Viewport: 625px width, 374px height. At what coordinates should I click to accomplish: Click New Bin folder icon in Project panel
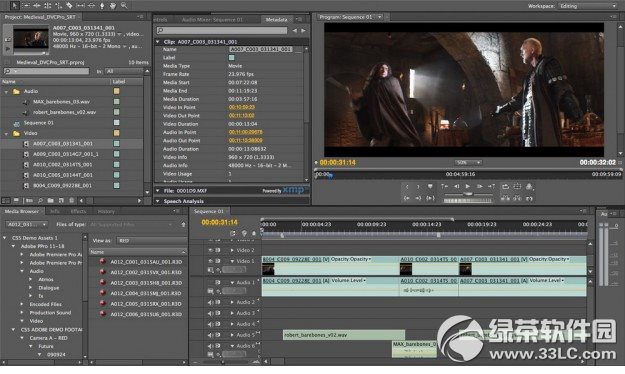tap(51, 200)
